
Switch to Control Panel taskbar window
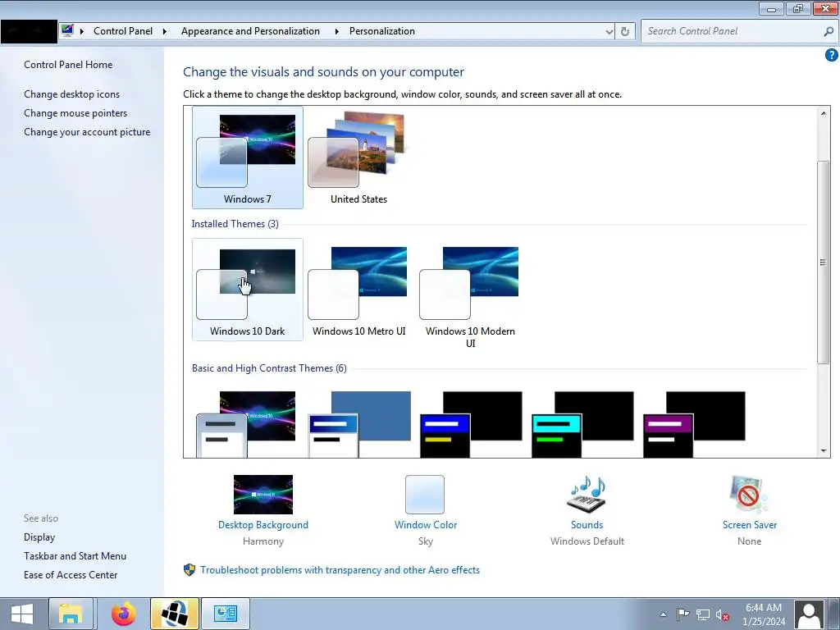(225, 614)
